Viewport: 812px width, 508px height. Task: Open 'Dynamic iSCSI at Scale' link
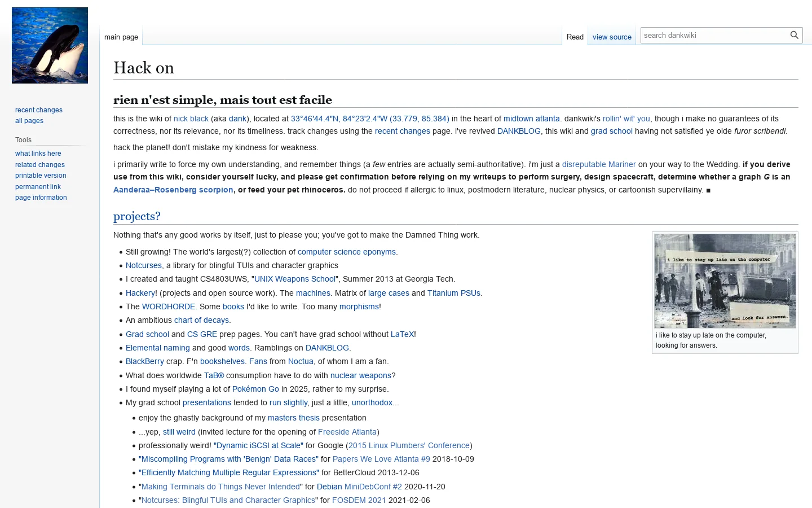pos(258,445)
